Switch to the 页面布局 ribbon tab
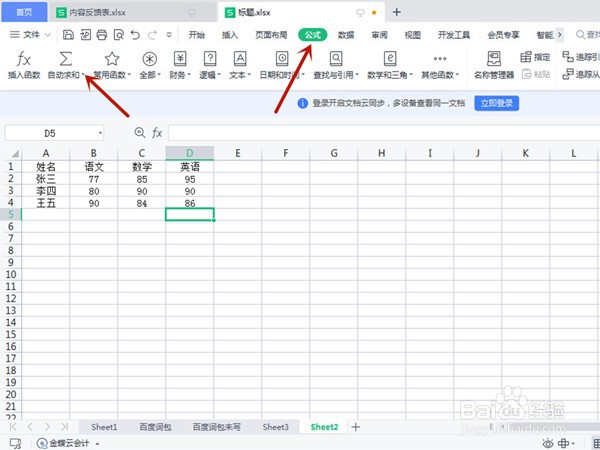 pyautogui.click(x=271, y=35)
